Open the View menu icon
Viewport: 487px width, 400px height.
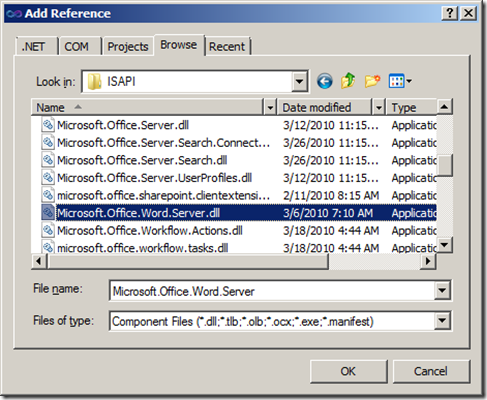click(396, 81)
